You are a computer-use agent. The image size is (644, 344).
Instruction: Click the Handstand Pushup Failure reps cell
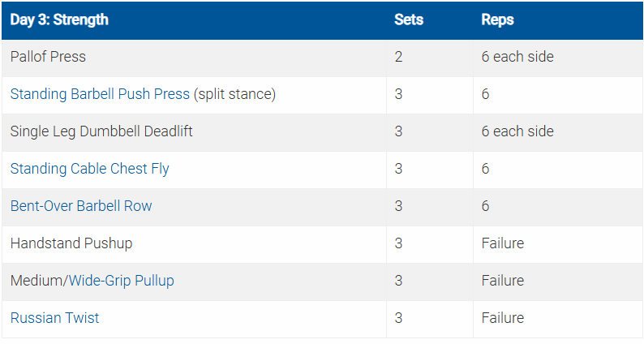click(503, 243)
